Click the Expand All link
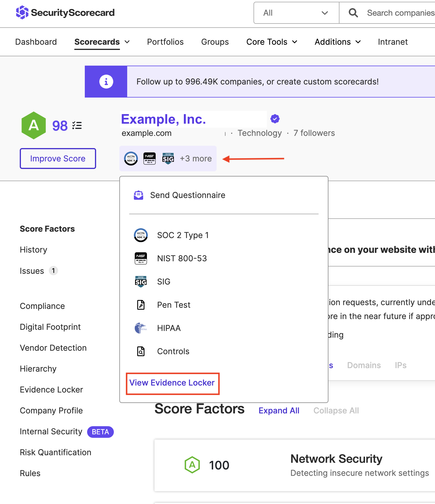 tap(279, 411)
